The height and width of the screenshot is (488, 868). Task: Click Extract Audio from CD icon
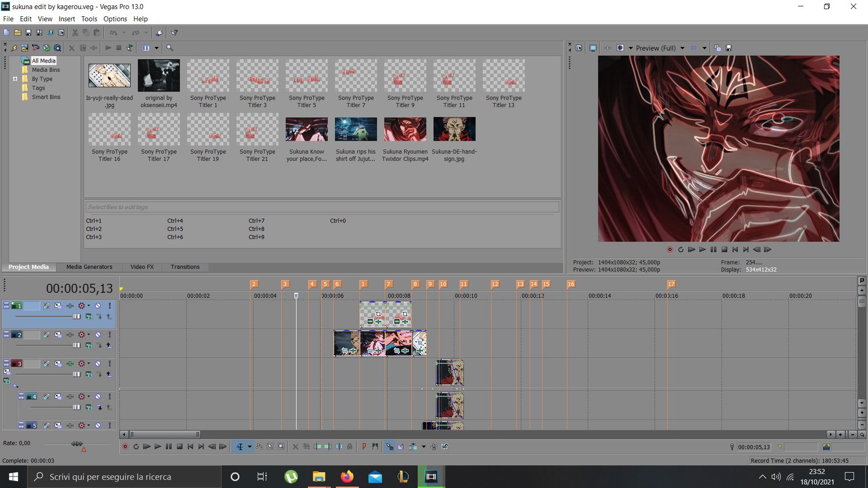click(x=46, y=48)
